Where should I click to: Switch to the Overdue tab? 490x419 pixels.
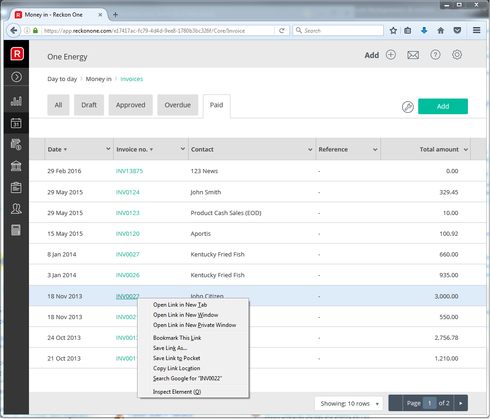coord(178,105)
